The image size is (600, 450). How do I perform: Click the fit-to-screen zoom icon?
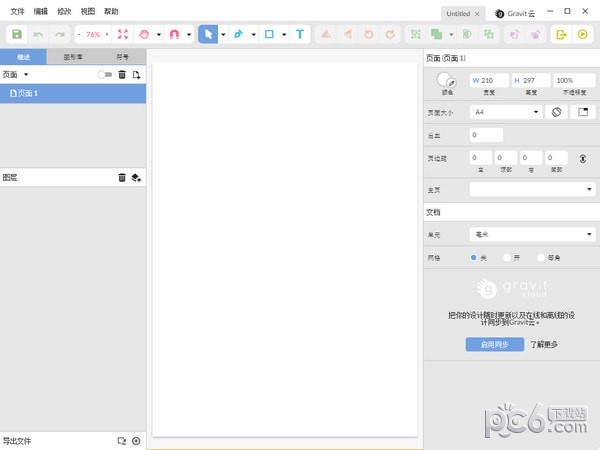click(x=123, y=34)
